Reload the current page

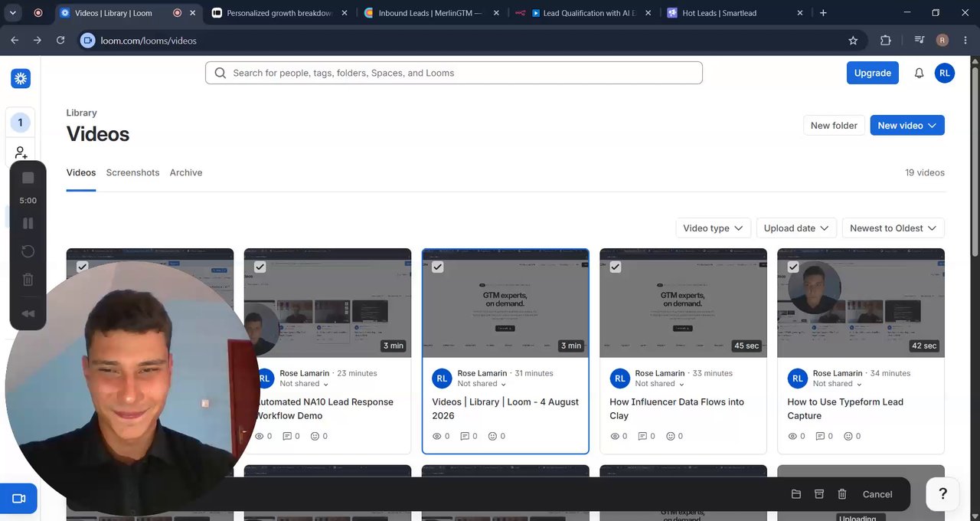tap(60, 41)
